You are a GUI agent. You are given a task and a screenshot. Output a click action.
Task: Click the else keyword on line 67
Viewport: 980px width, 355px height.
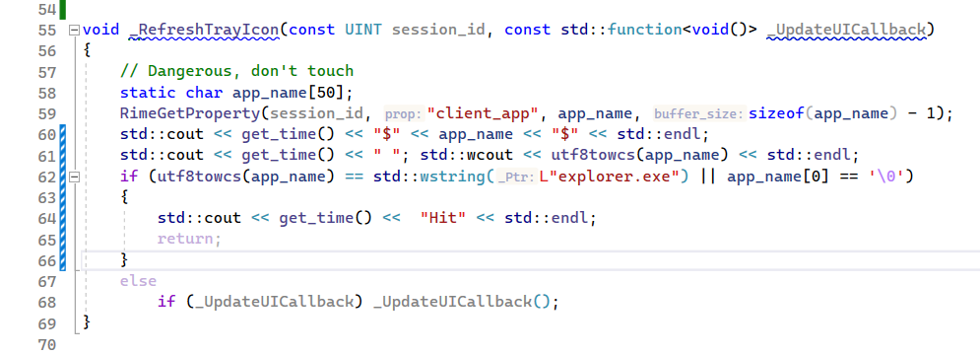[138, 281]
